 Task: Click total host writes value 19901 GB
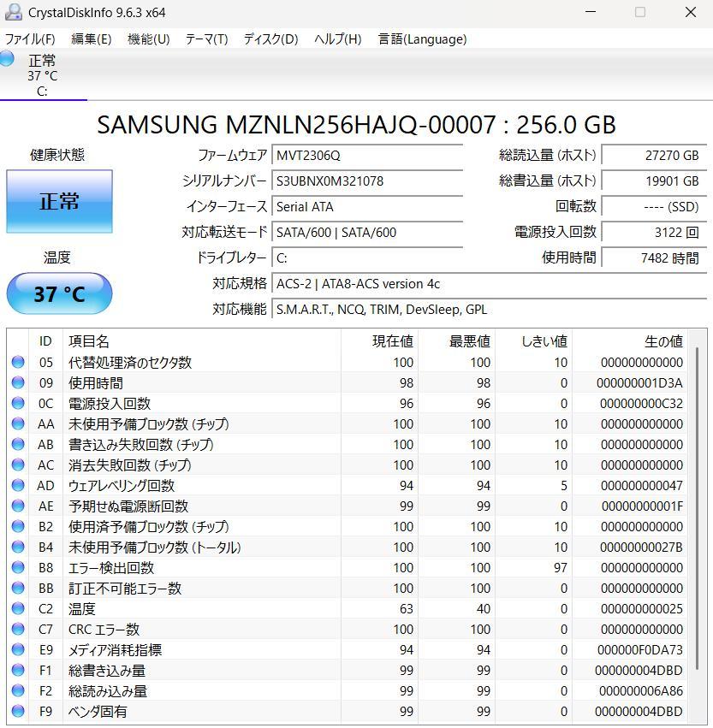pos(654,181)
